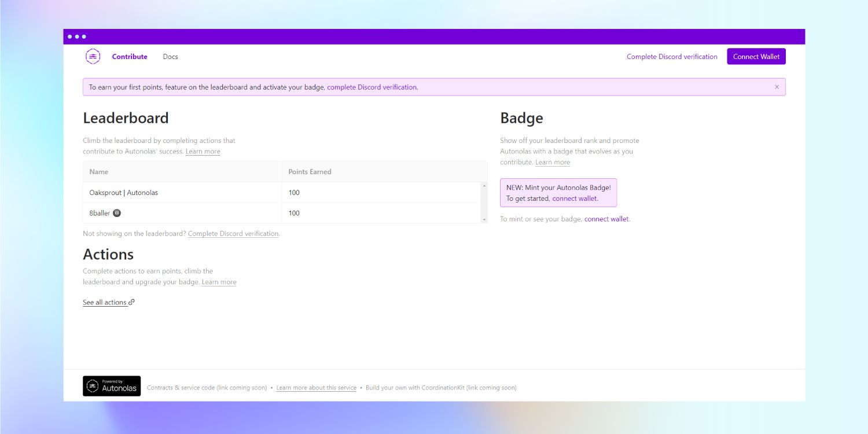The width and height of the screenshot is (868, 434).
Task: Open Learn more about this service link
Action: pyautogui.click(x=316, y=388)
